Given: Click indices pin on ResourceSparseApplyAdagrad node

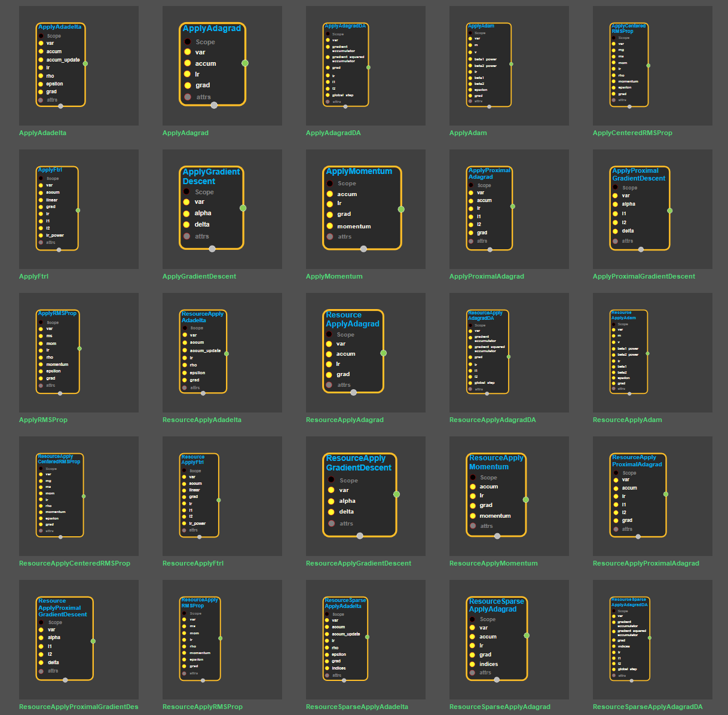Looking at the screenshot, I should 473,664.
